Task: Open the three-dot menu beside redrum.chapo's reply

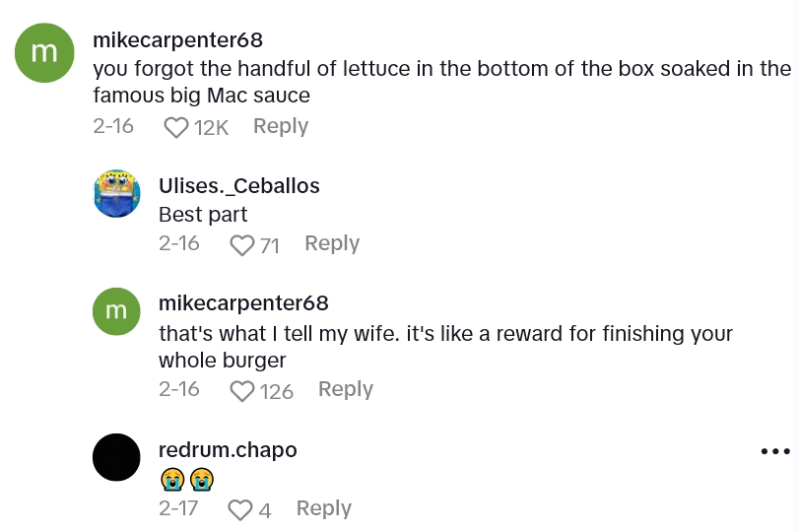Action: click(775, 451)
